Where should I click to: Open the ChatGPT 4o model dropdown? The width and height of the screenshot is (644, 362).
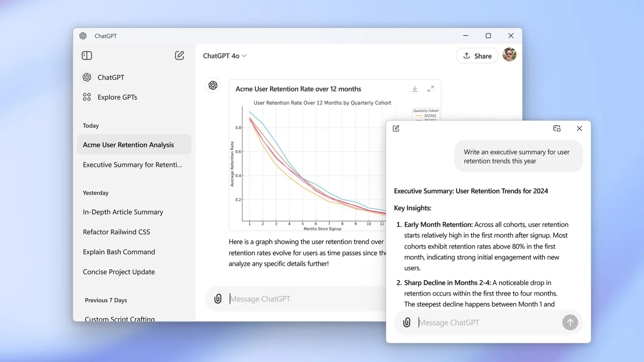pyautogui.click(x=225, y=56)
